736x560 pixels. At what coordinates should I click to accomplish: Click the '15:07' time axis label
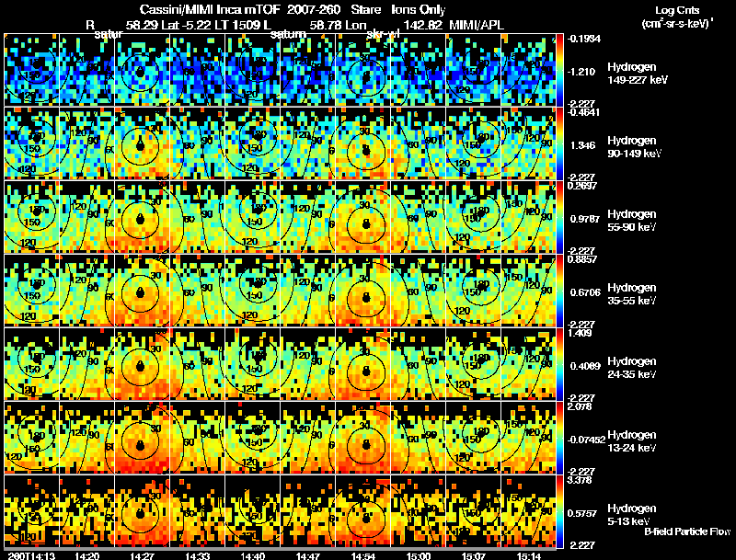(x=473, y=555)
